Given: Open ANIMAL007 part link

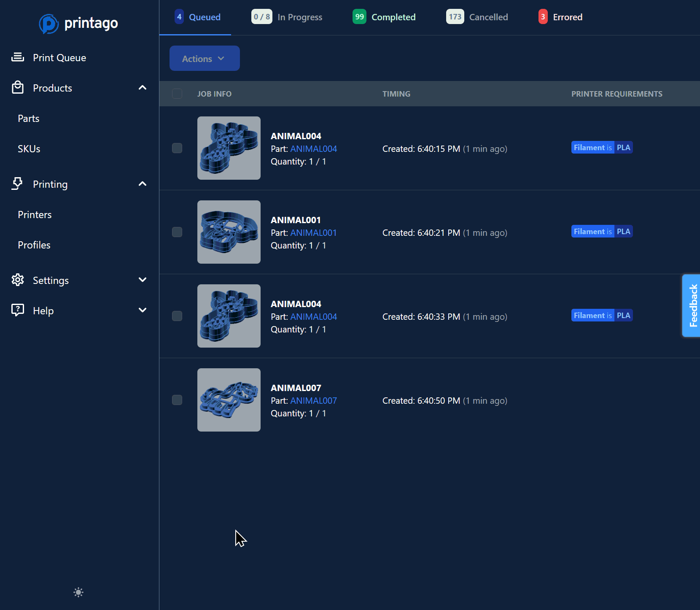Looking at the screenshot, I should point(314,401).
